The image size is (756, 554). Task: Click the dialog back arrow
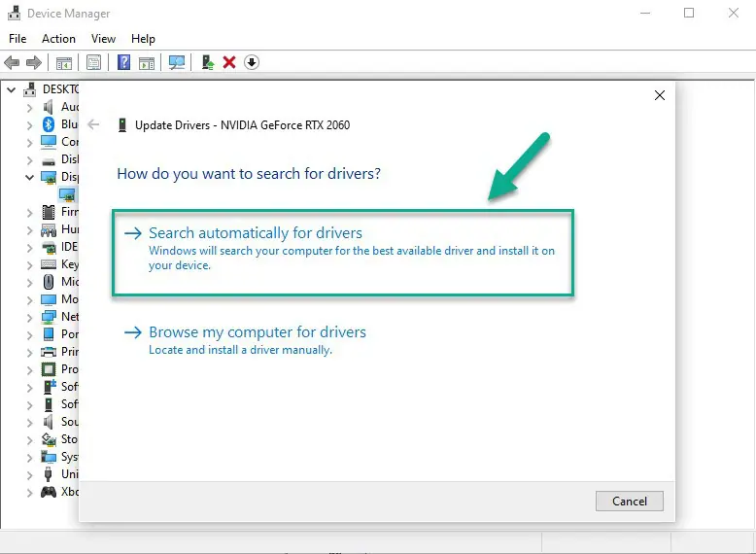pyautogui.click(x=93, y=124)
